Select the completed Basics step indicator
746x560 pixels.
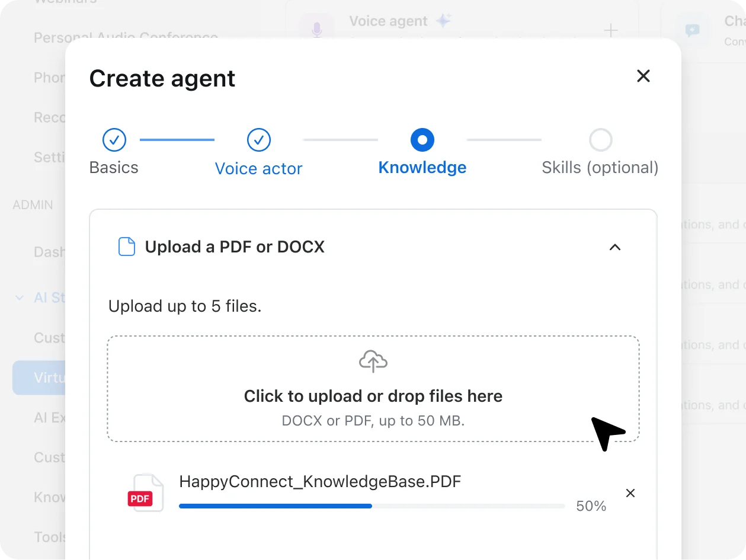[x=114, y=140]
